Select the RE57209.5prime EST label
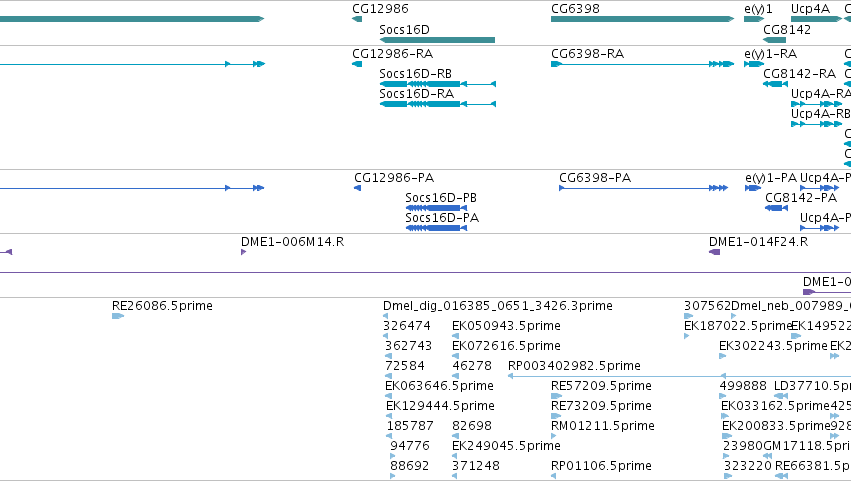This screenshot has height=481, width=851. [601, 387]
